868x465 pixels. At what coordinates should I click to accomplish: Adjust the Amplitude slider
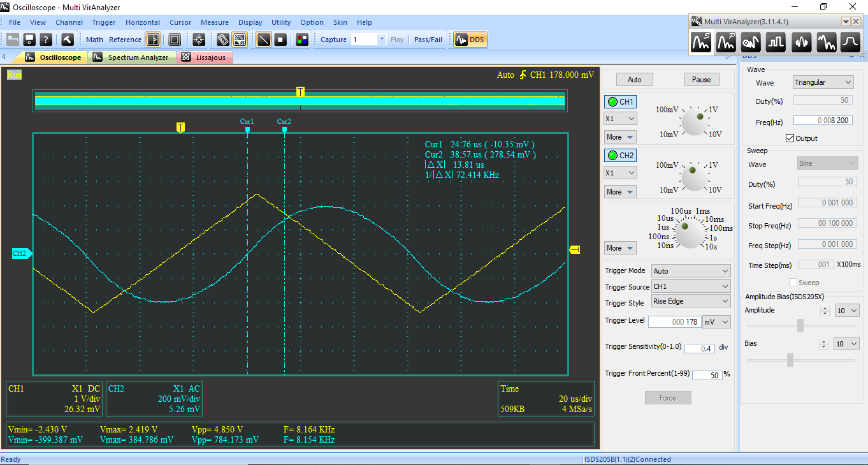point(800,325)
